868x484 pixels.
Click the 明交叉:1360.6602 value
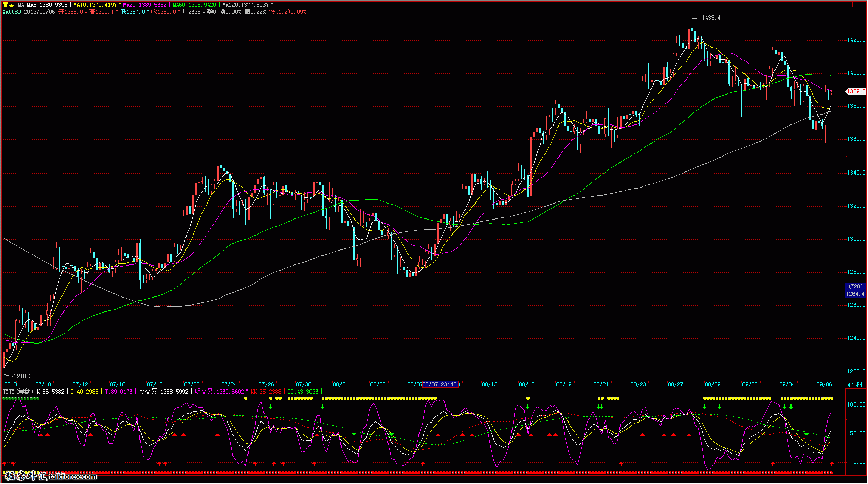click(x=219, y=392)
